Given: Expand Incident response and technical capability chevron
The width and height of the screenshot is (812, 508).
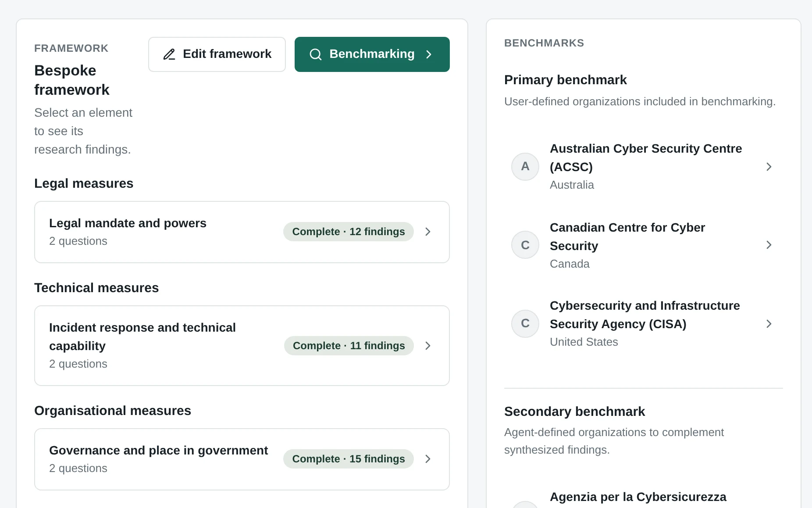Looking at the screenshot, I should [x=428, y=346].
